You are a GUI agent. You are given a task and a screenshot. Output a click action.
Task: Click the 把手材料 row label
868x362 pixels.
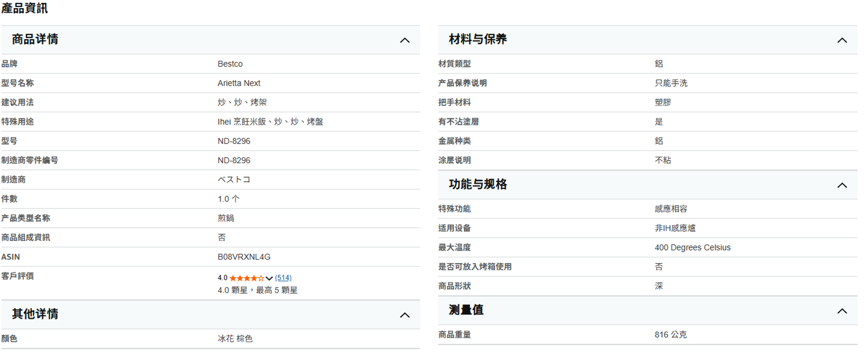click(454, 102)
